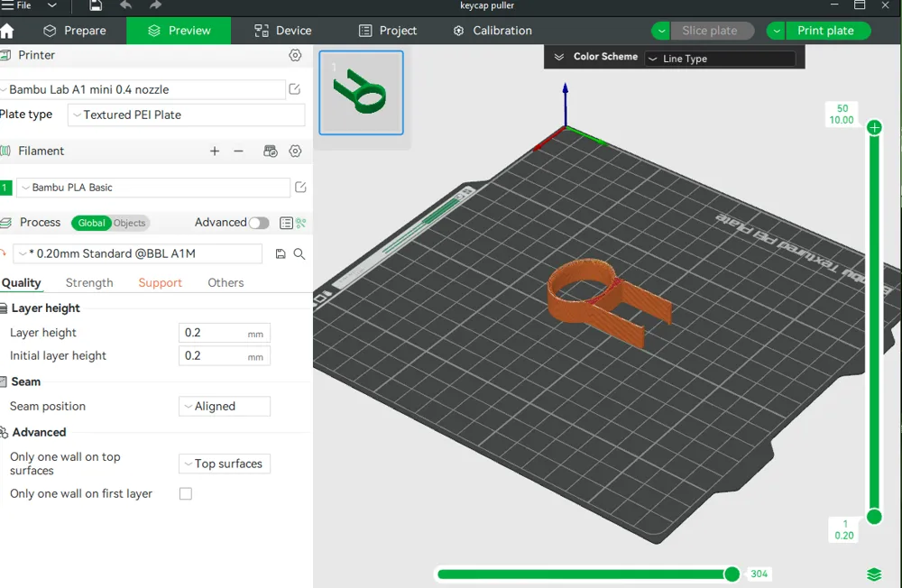Click the AMS filament sync icon
The width and height of the screenshot is (902, 588).
coord(271,152)
